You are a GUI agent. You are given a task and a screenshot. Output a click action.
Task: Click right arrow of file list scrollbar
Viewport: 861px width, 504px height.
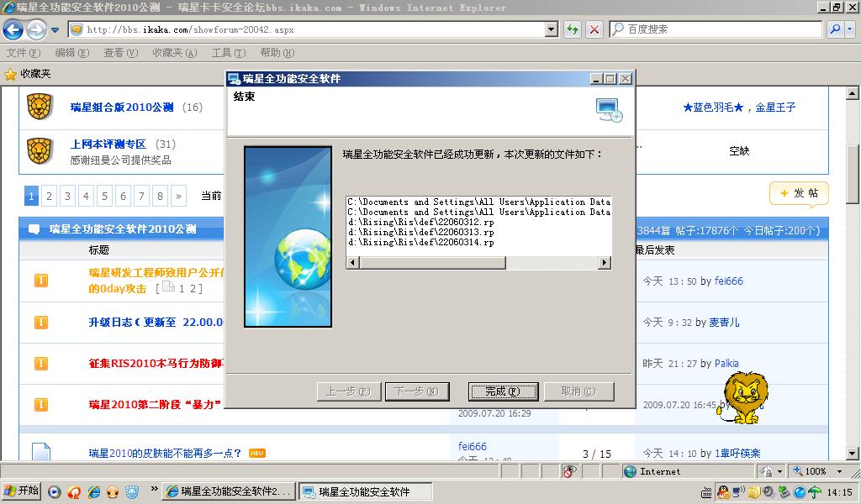pyautogui.click(x=605, y=263)
